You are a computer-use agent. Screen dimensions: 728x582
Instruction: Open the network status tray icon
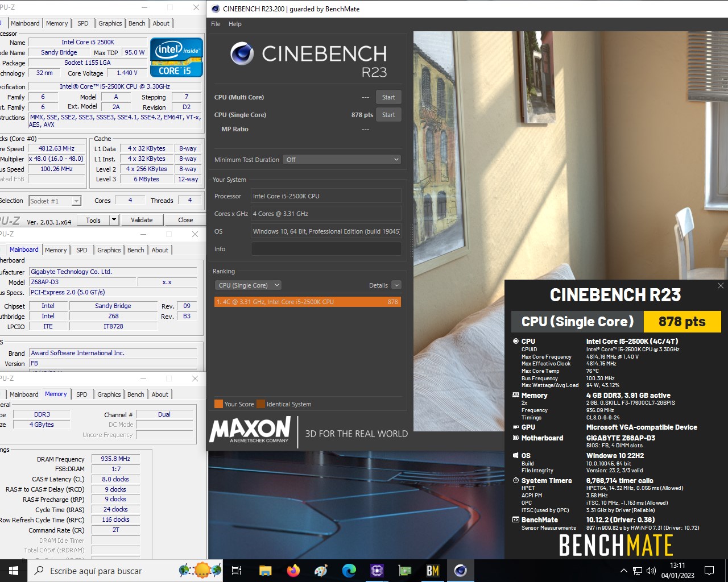(x=638, y=571)
